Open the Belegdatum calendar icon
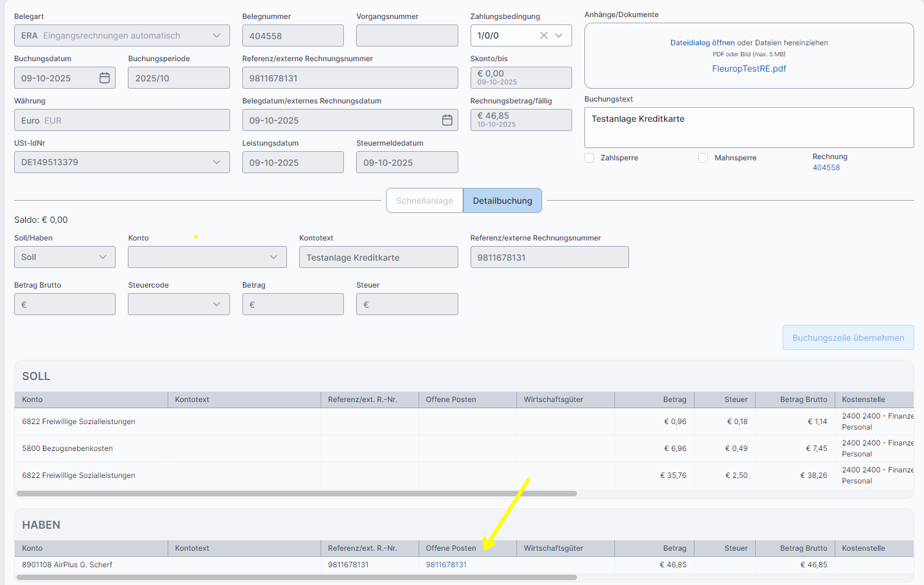Viewport: 924px width, 585px height. [447, 120]
